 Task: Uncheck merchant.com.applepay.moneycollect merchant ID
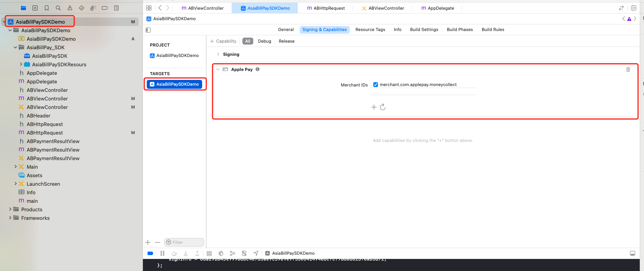click(375, 85)
